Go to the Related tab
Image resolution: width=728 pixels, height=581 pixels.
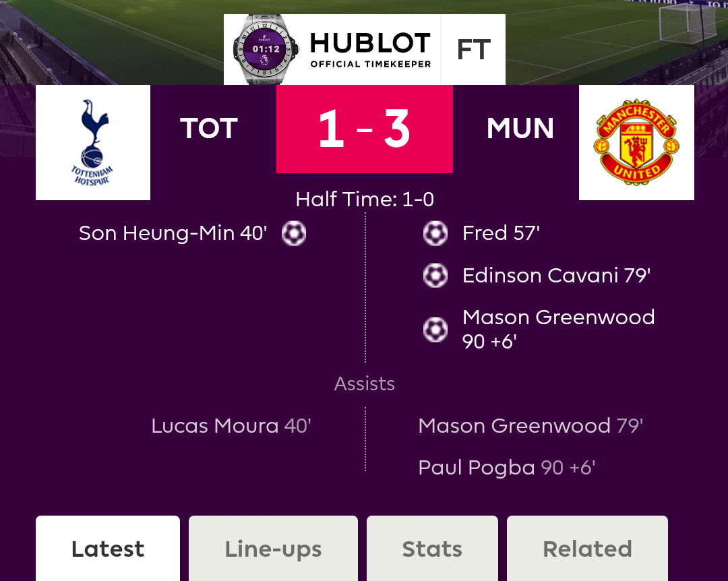coord(587,549)
